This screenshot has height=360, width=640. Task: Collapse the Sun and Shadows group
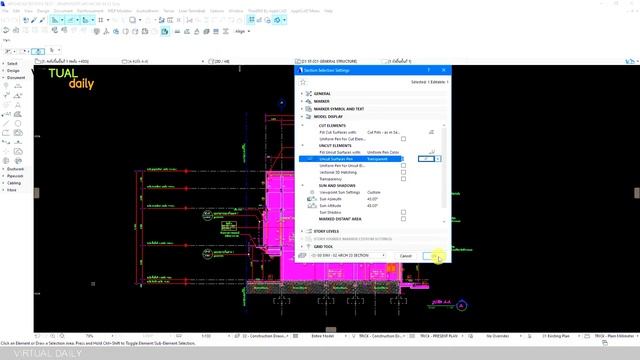click(302, 185)
